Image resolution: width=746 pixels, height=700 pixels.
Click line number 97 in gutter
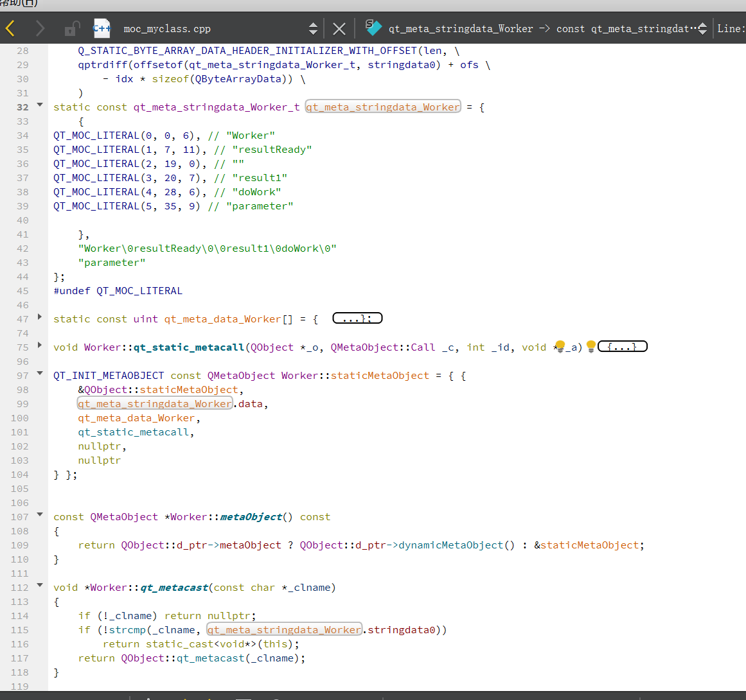point(22,376)
